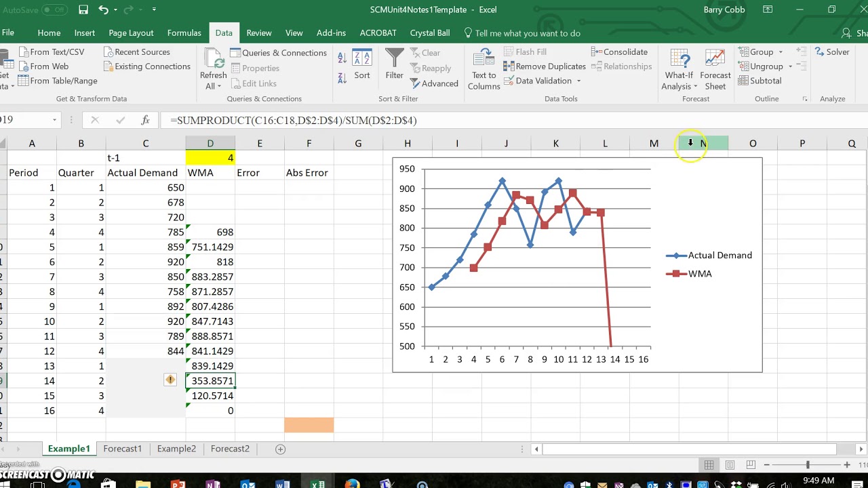
Task: Open Queries & Connections pane
Action: (279, 52)
